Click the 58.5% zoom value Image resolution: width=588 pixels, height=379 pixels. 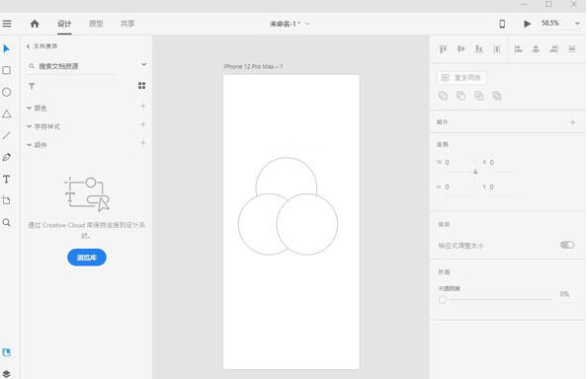(550, 24)
